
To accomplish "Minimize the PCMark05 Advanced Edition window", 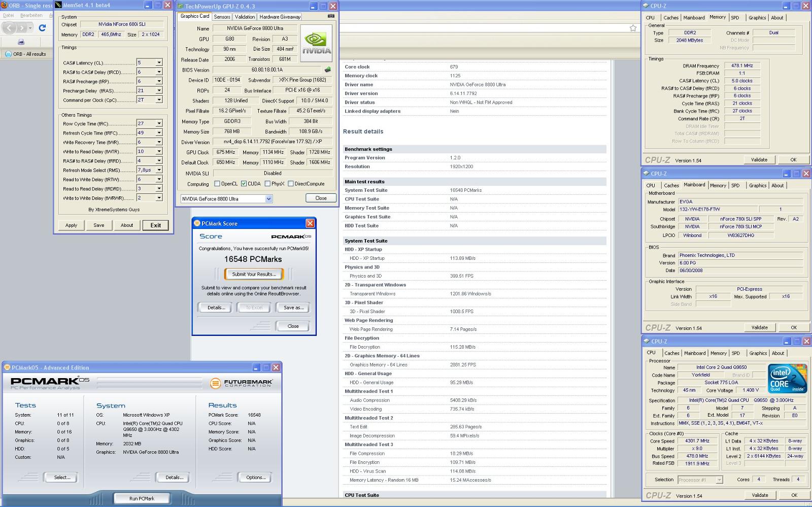I will pos(256,367).
